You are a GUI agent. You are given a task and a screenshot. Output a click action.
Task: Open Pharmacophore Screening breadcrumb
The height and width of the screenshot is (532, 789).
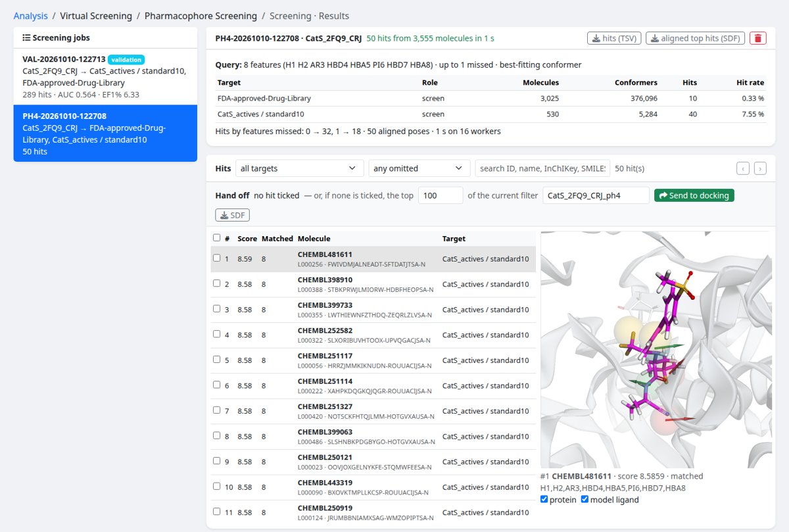pos(201,16)
